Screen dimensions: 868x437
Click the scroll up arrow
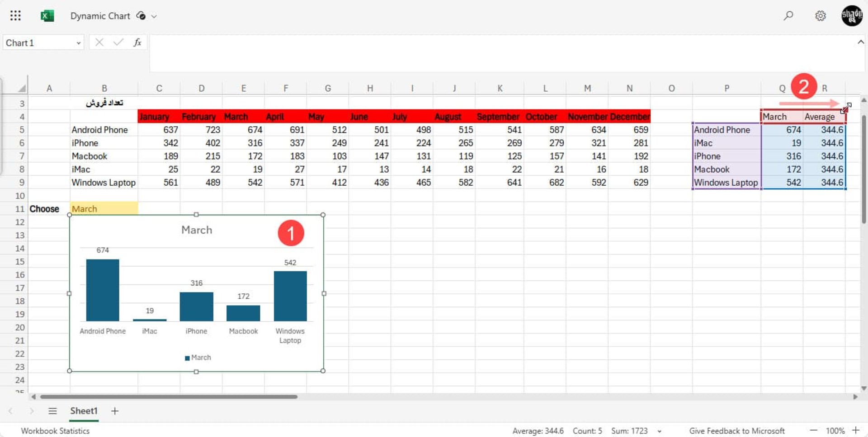click(x=864, y=100)
